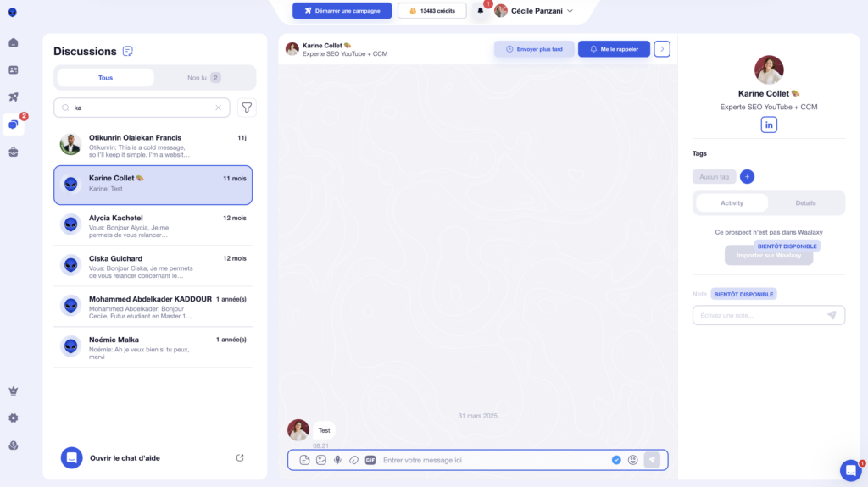Screen dimensions: 868x487
Task: Expand the Cécile Panzani account dropdown
Action: (570, 11)
